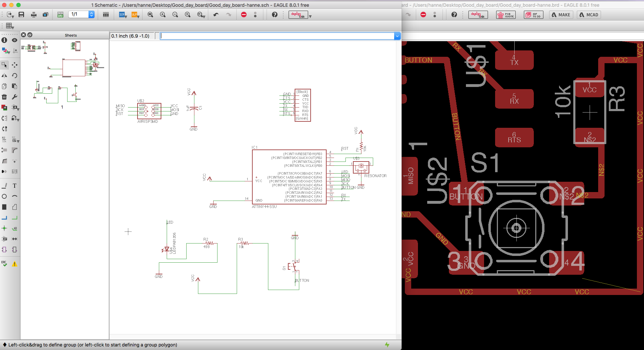Open the file open dropdown icon
The height and width of the screenshot is (350, 644).
tap(10, 15)
